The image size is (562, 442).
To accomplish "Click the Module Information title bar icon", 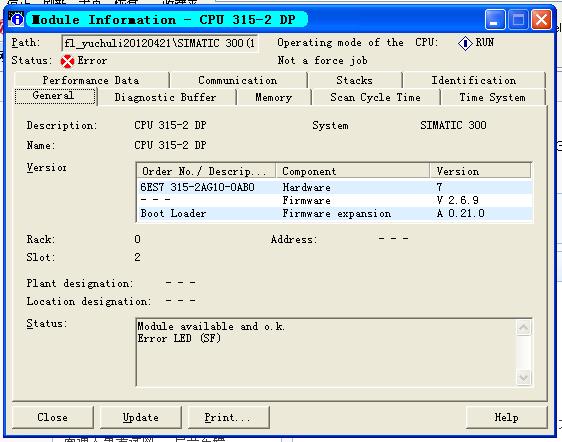I will click(x=16, y=19).
